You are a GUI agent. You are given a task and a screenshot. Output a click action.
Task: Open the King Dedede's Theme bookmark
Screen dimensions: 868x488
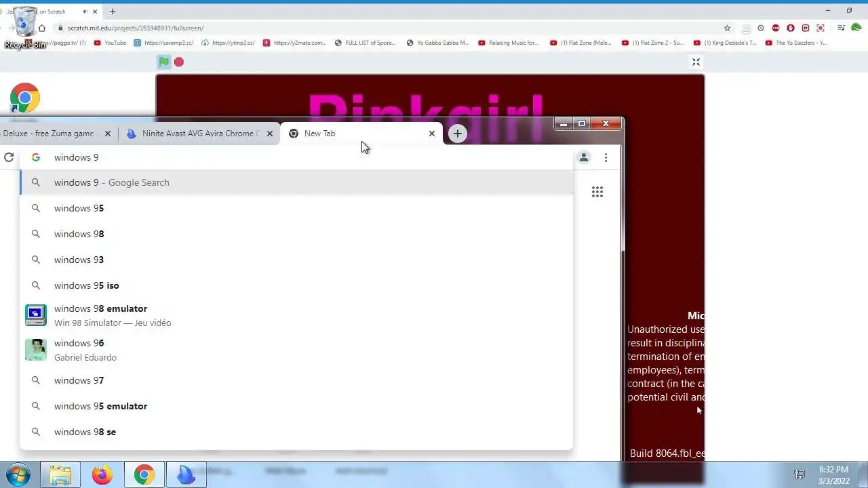point(724,43)
